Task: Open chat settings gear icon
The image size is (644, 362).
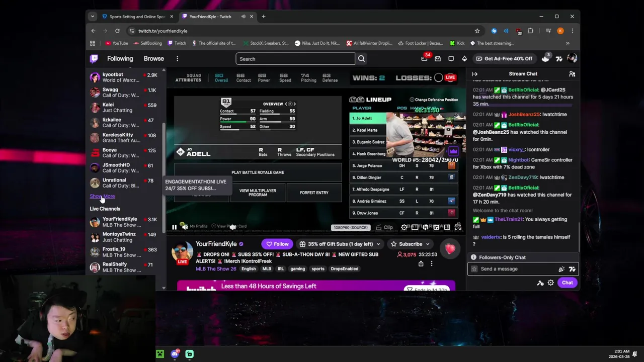Action: (x=551, y=283)
